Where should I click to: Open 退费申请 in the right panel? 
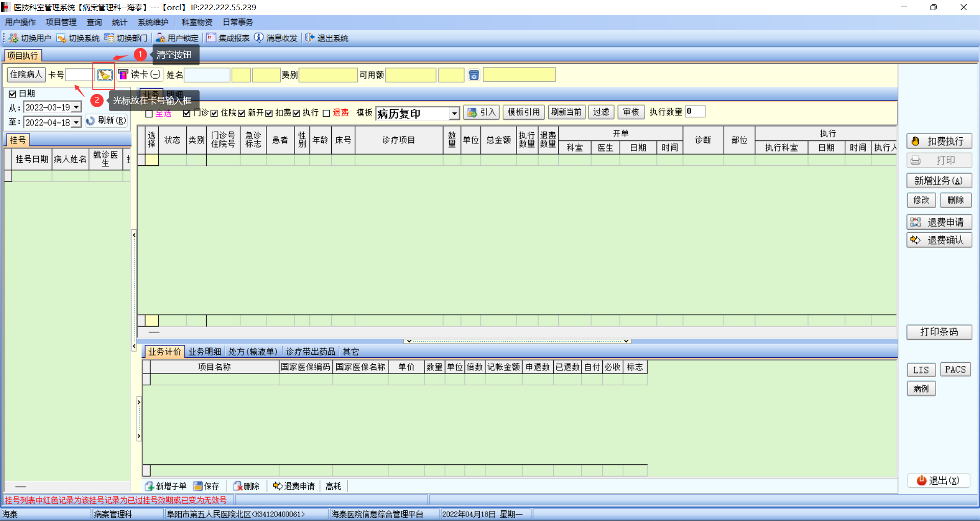(x=939, y=222)
